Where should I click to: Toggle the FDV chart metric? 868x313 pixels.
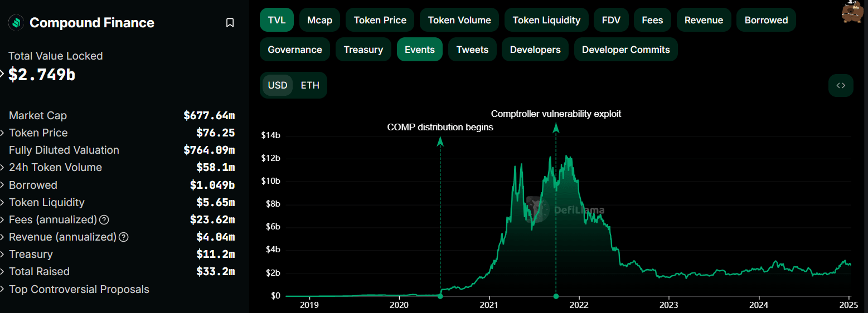611,20
